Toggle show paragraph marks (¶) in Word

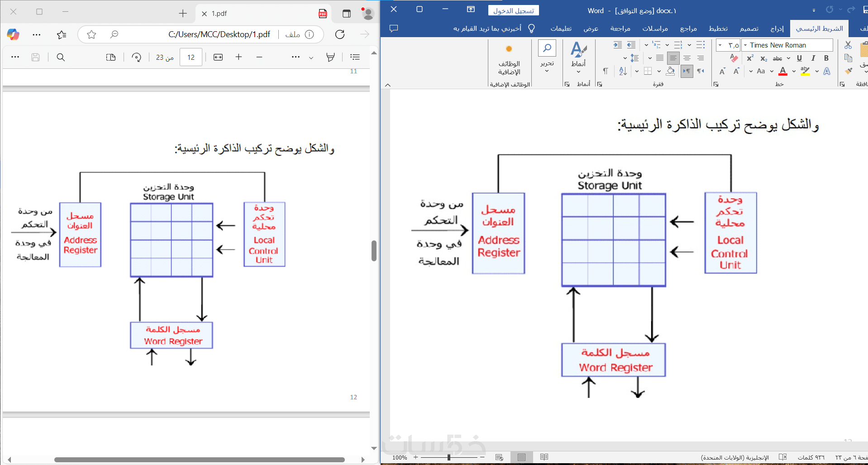tap(606, 71)
